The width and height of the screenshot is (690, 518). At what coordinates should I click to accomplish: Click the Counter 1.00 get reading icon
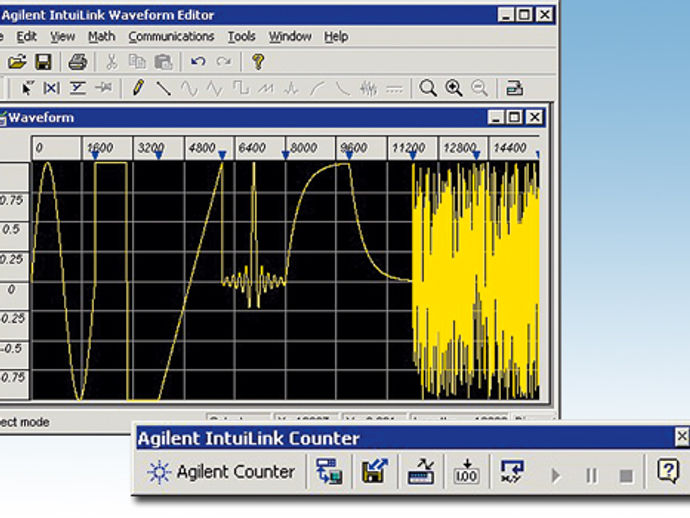[x=466, y=472]
